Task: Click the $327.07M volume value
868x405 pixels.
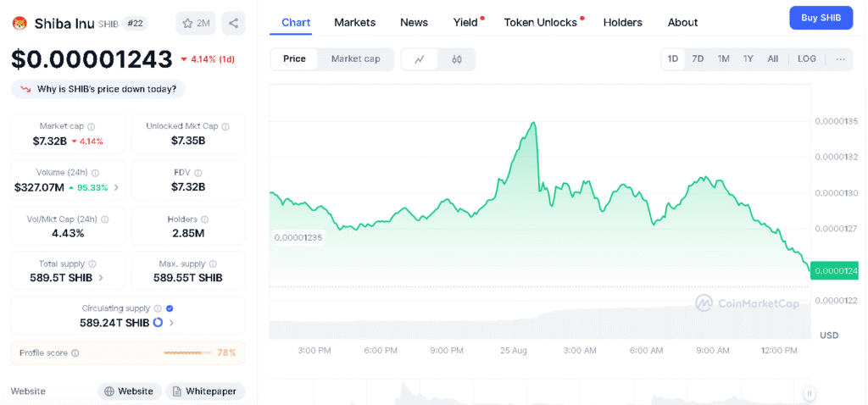Action: click(x=39, y=187)
